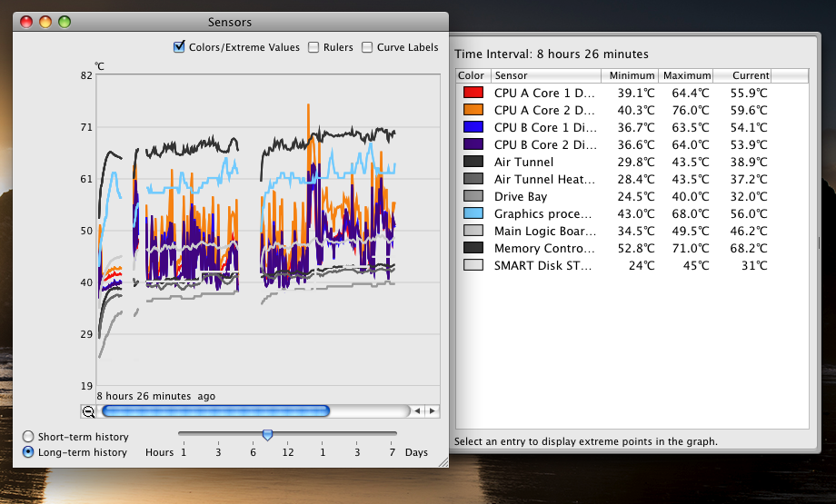
Task: Click the time range slider handle
Action: coord(268,435)
